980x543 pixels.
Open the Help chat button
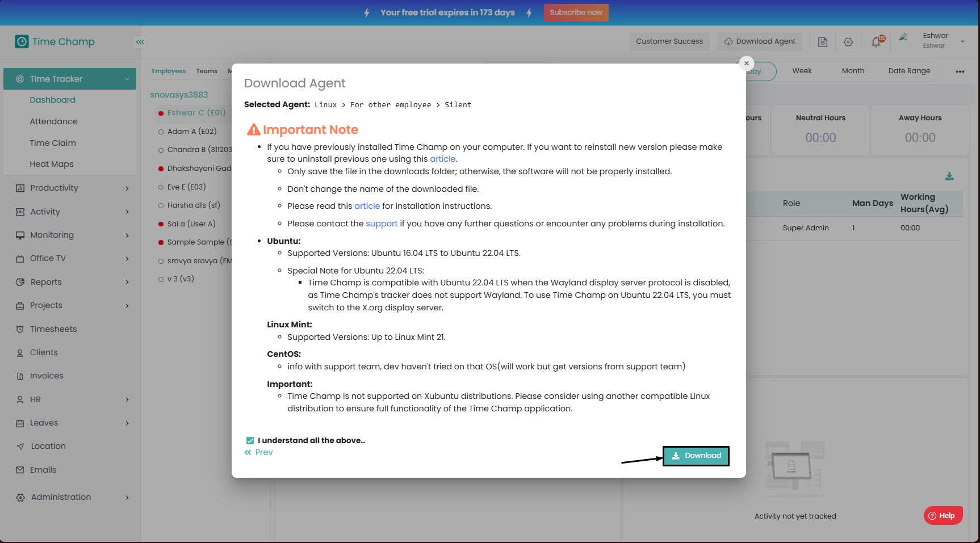point(943,516)
